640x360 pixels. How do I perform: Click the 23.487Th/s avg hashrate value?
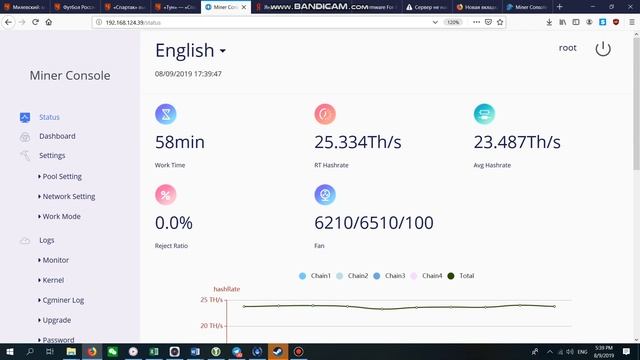(x=517, y=142)
